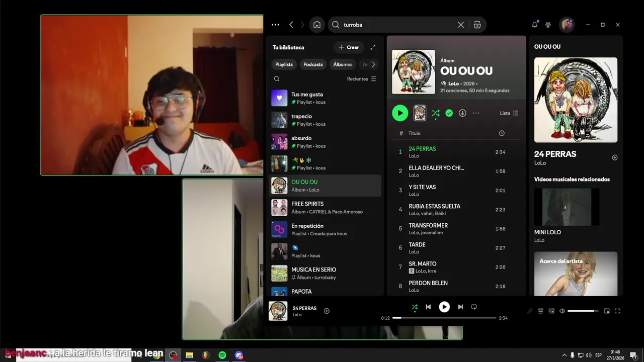The height and width of the screenshot is (362, 644).
Task: Open the user profile avatar menu
Action: (x=567, y=25)
